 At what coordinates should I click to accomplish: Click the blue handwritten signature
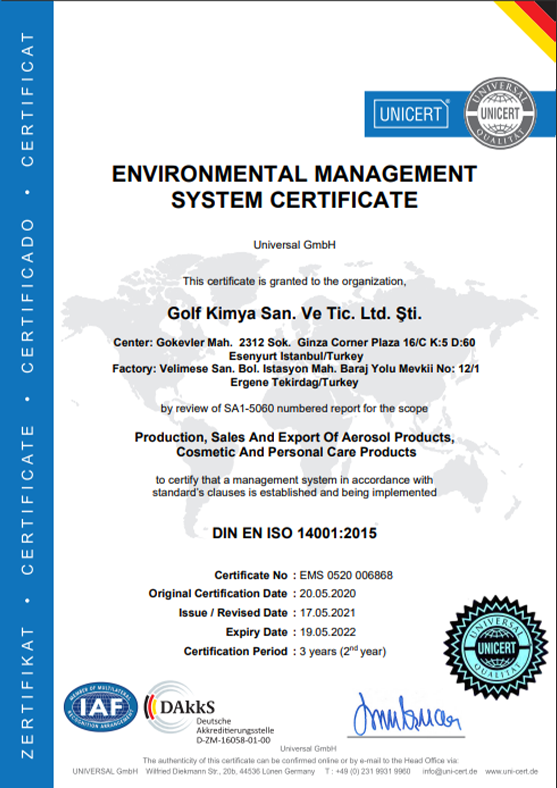coord(406,715)
